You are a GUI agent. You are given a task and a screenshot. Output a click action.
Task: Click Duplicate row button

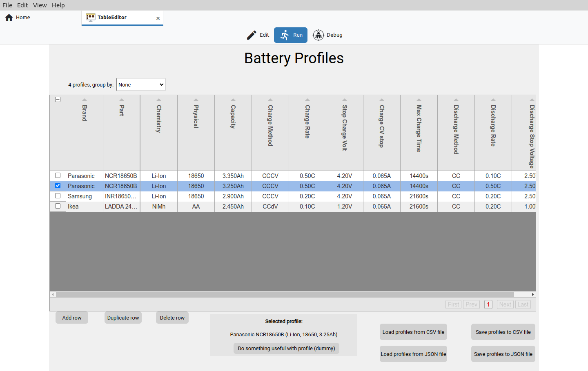pyautogui.click(x=123, y=318)
